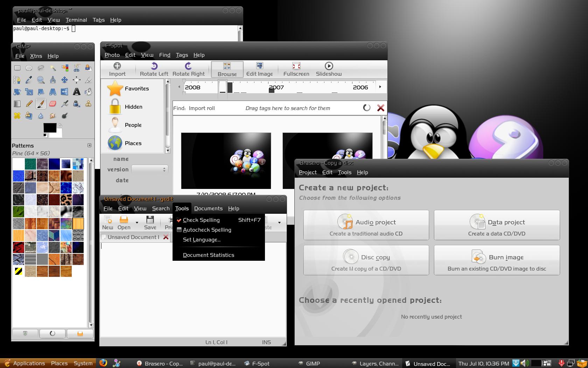Select GIMP Blend gradient tool
Viewport: 588px width, 368px height.
coord(17,104)
